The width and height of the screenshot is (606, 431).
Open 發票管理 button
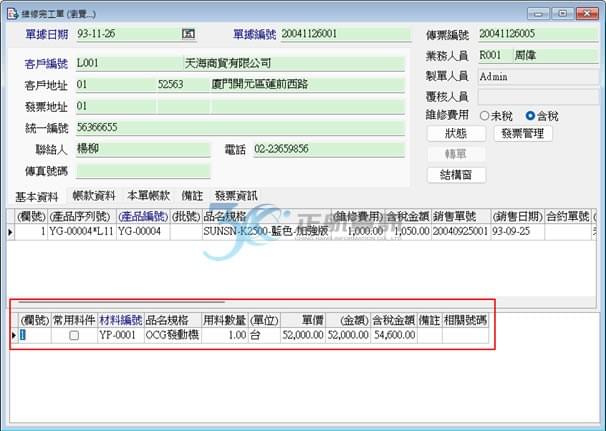point(523,134)
